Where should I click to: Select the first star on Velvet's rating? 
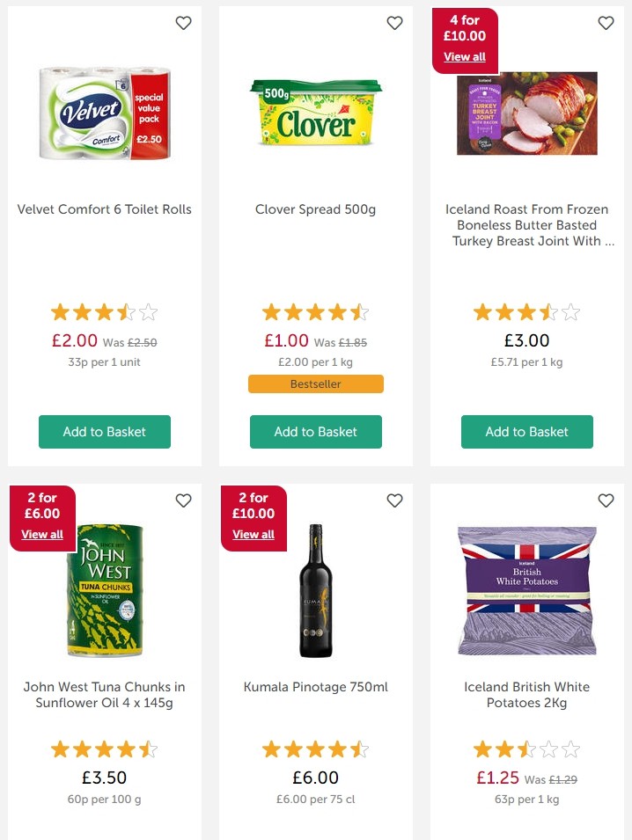(61, 311)
